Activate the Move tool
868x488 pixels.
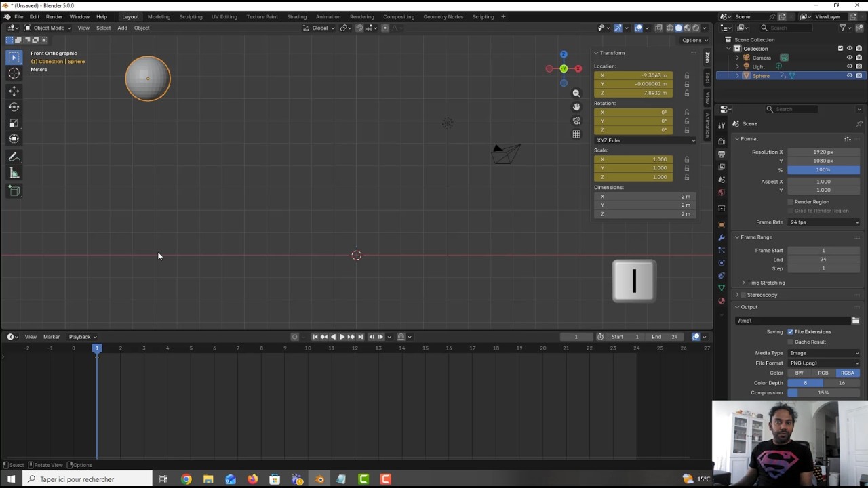14,91
